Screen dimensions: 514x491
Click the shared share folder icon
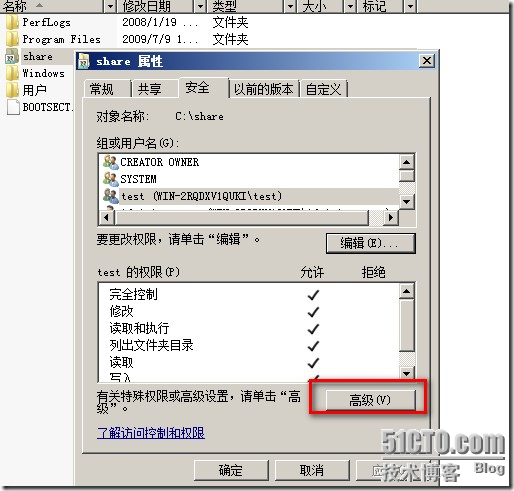tap(12, 56)
